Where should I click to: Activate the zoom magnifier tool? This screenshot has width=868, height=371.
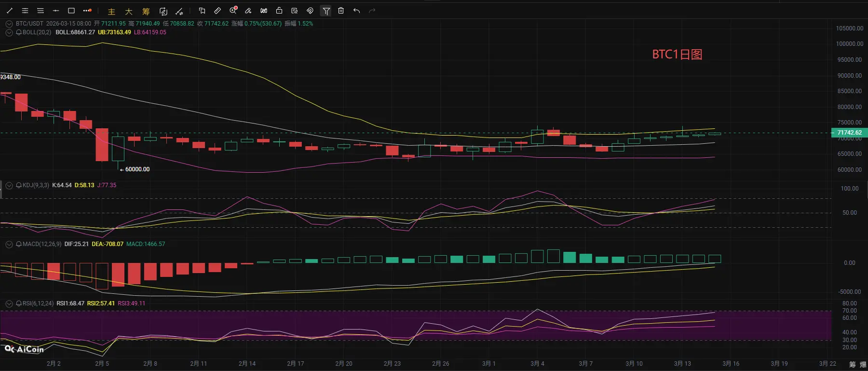coord(233,11)
